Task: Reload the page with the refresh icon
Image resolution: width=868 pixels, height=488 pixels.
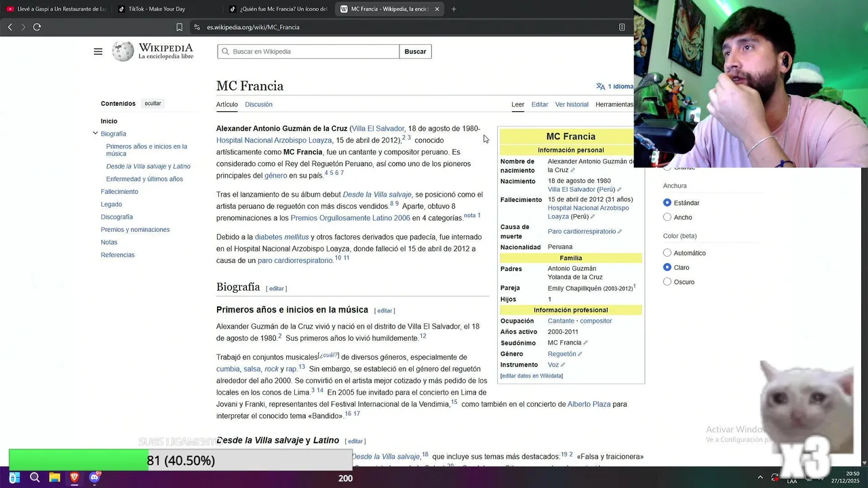Action: (x=37, y=27)
